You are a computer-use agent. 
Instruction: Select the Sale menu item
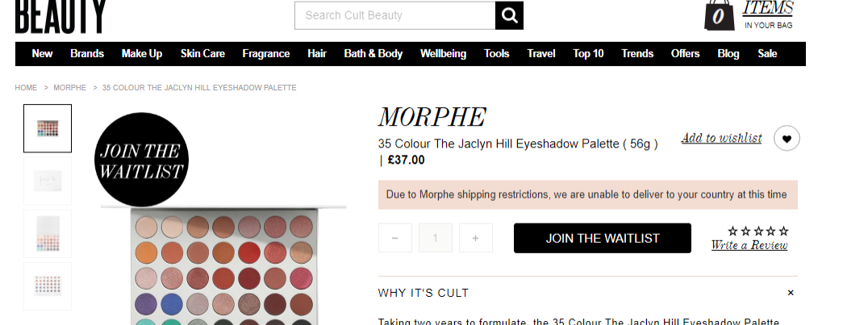click(767, 54)
